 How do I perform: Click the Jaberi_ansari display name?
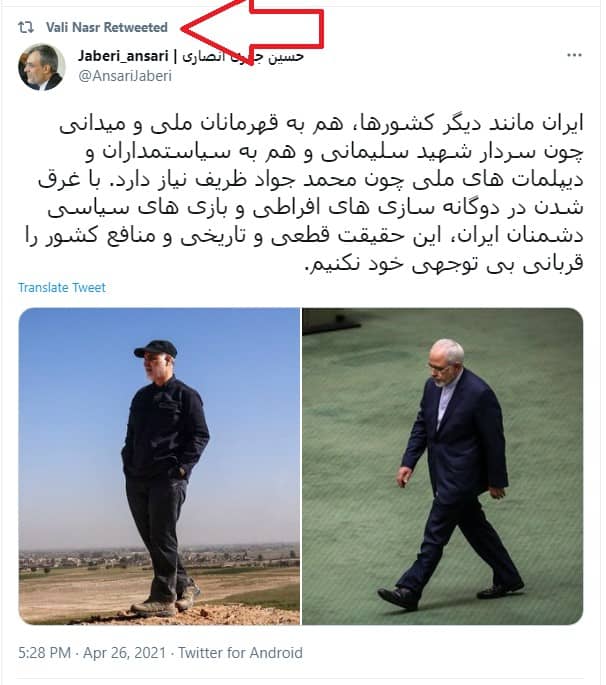[123, 56]
